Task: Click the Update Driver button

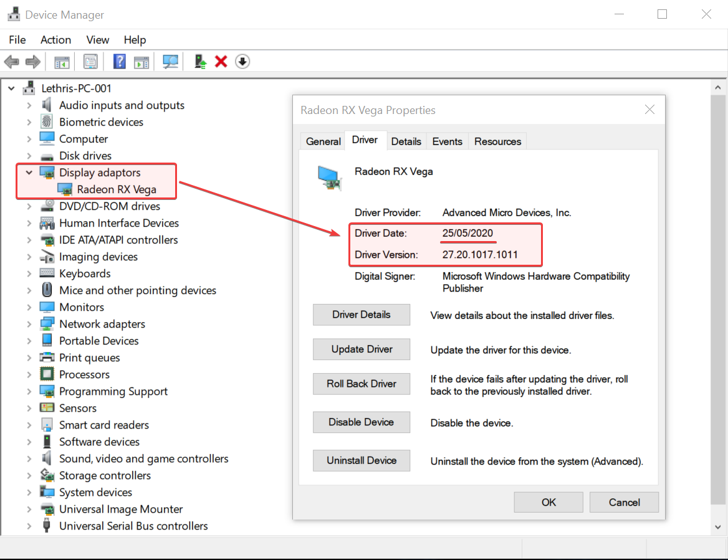Action: 362,349
